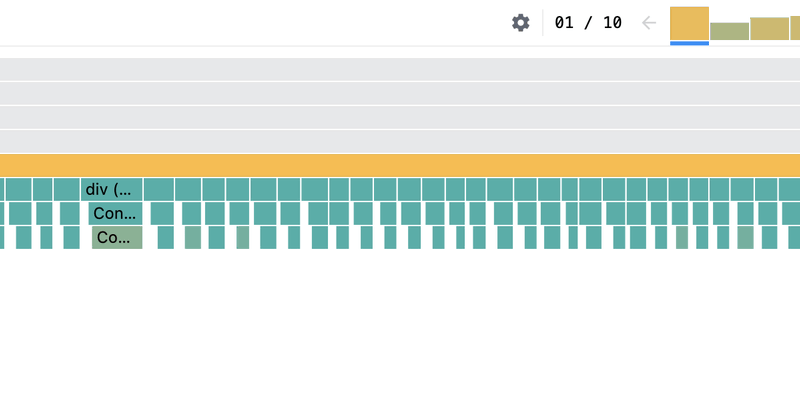Select the tan third commit bar

click(x=769, y=29)
